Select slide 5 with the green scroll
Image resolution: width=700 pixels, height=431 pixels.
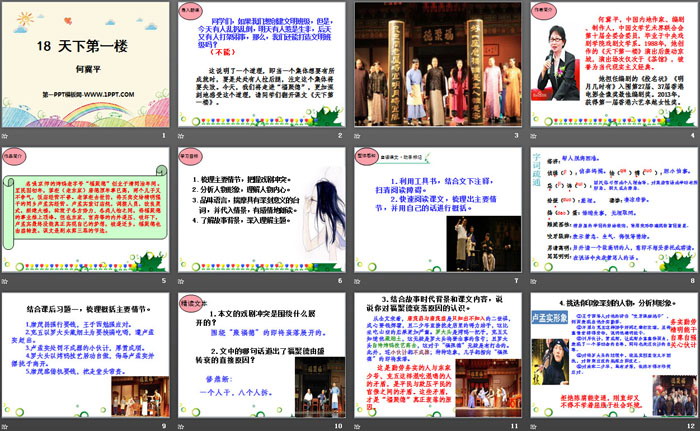click(x=88, y=208)
